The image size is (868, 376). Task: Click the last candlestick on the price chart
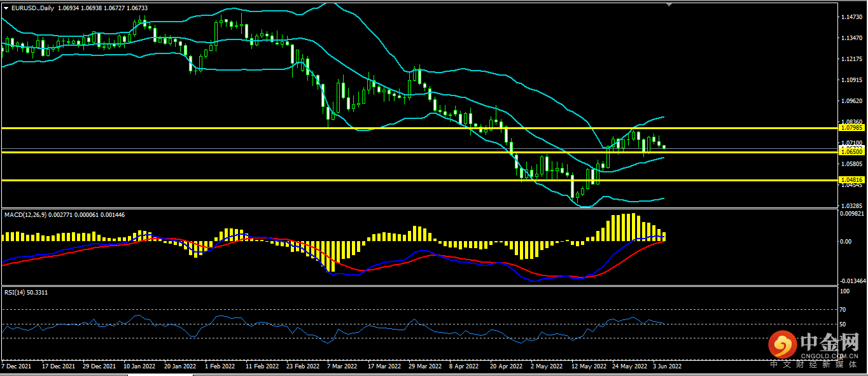pos(664,147)
